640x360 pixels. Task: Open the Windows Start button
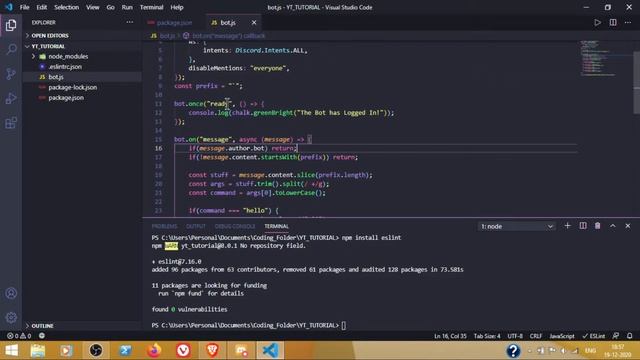(11, 351)
